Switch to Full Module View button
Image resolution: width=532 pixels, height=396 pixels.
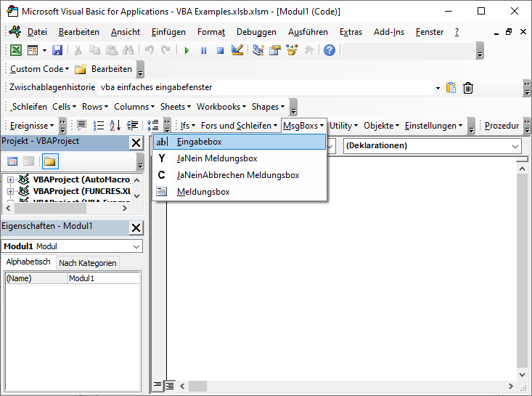pyautogui.click(x=169, y=386)
